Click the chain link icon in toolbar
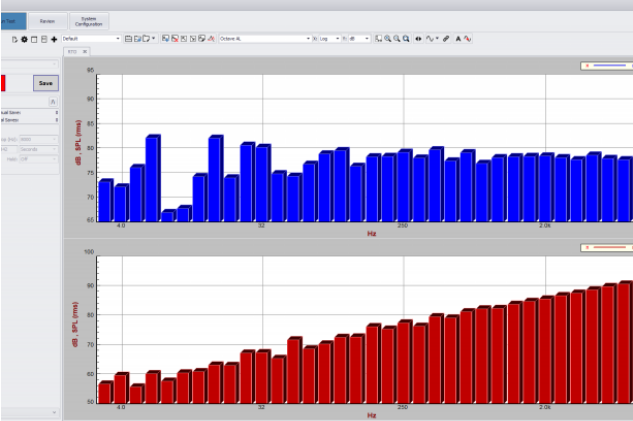Image resolution: width=633 pixels, height=421 pixels. click(x=447, y=38)
